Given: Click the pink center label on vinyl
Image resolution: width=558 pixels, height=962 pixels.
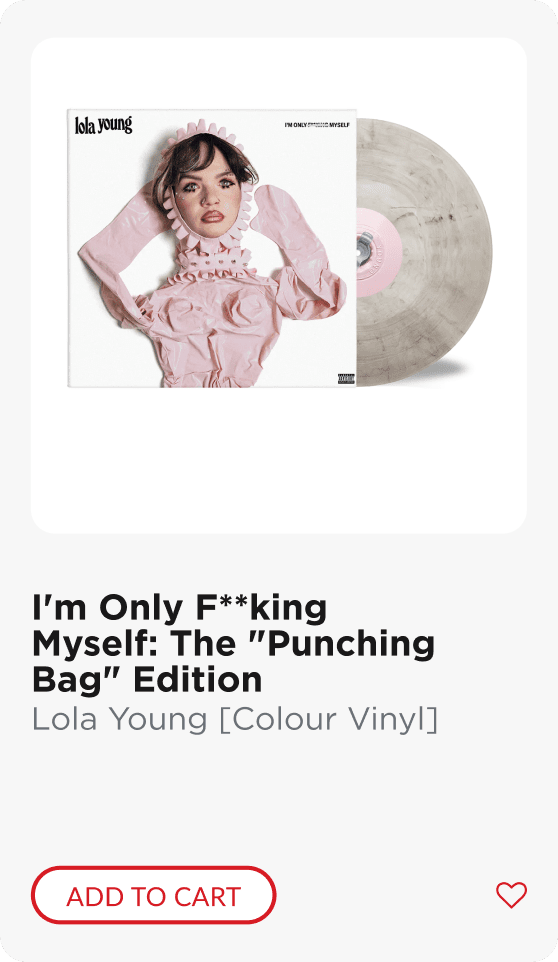Looking at the screenshot, I should (378, 252).
